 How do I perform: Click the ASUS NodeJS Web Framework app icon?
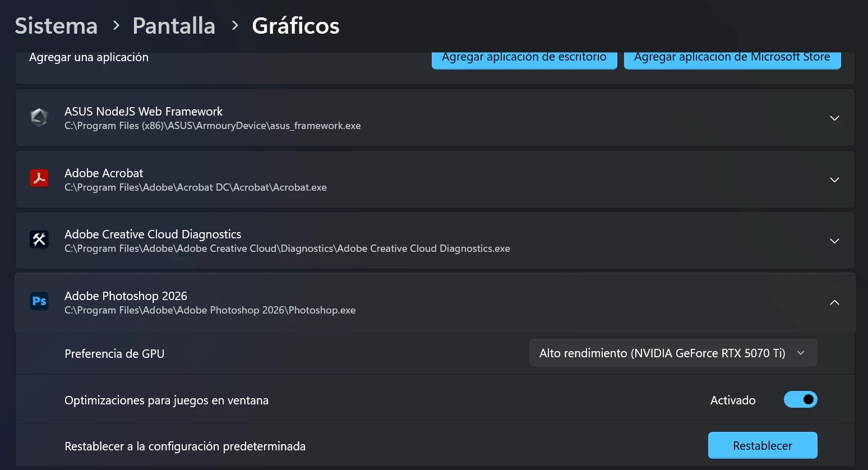click(x=39, y=117)
